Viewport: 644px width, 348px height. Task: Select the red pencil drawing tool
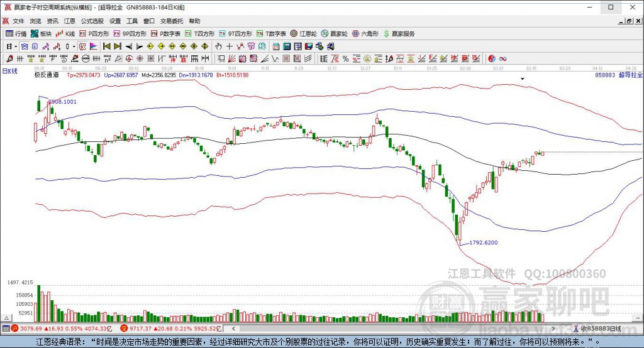(9, 59)
